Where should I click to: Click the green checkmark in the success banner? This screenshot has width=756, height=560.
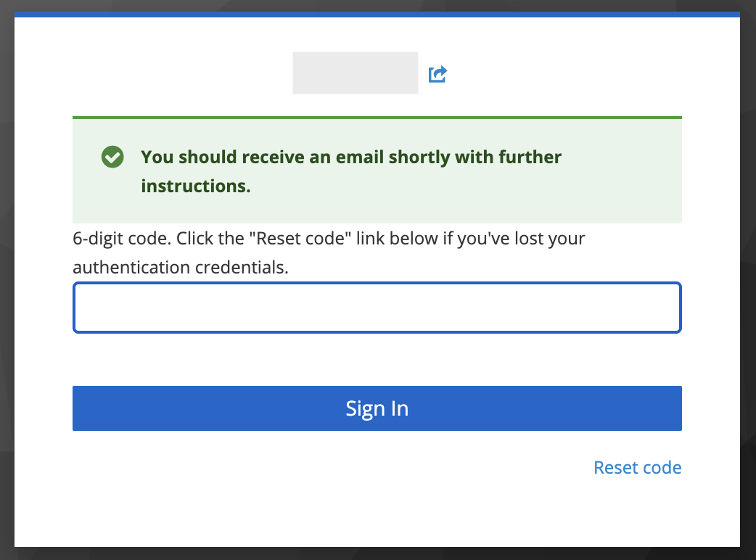tap(112, 157)
